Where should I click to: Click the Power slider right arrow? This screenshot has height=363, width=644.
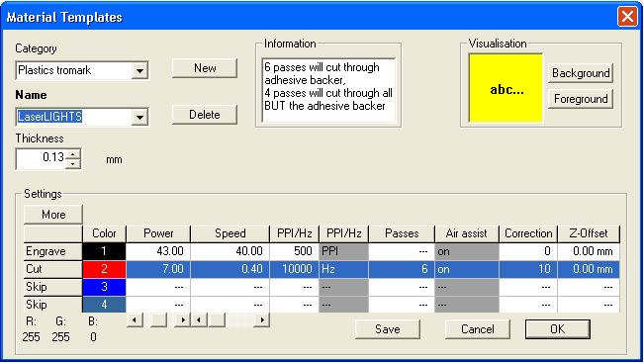pyautogui.click(x=183, y=319)
